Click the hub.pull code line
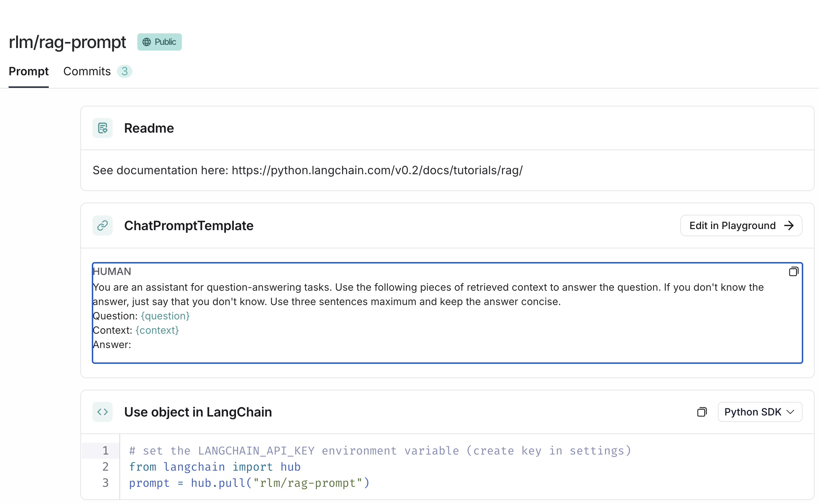This screenshot has width=819, height=504. [x=249, y=483]
